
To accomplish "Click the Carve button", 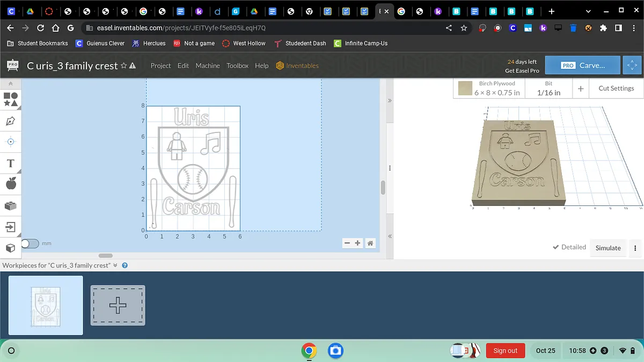I will tap(582, 65).
